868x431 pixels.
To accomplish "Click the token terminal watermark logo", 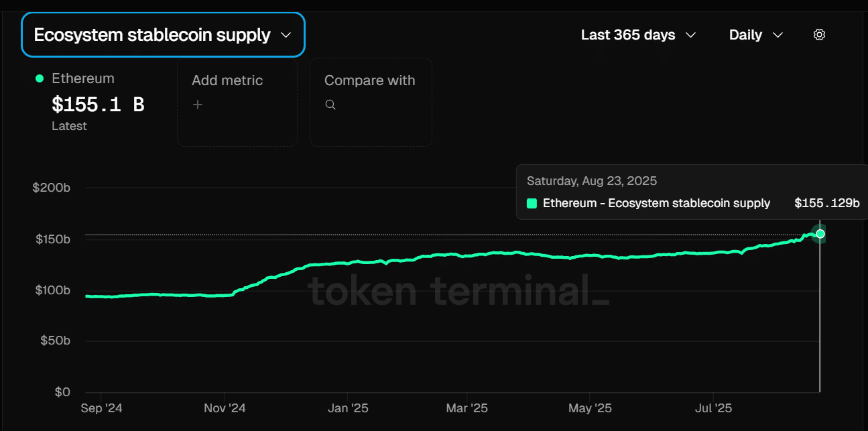I will 458,291.
